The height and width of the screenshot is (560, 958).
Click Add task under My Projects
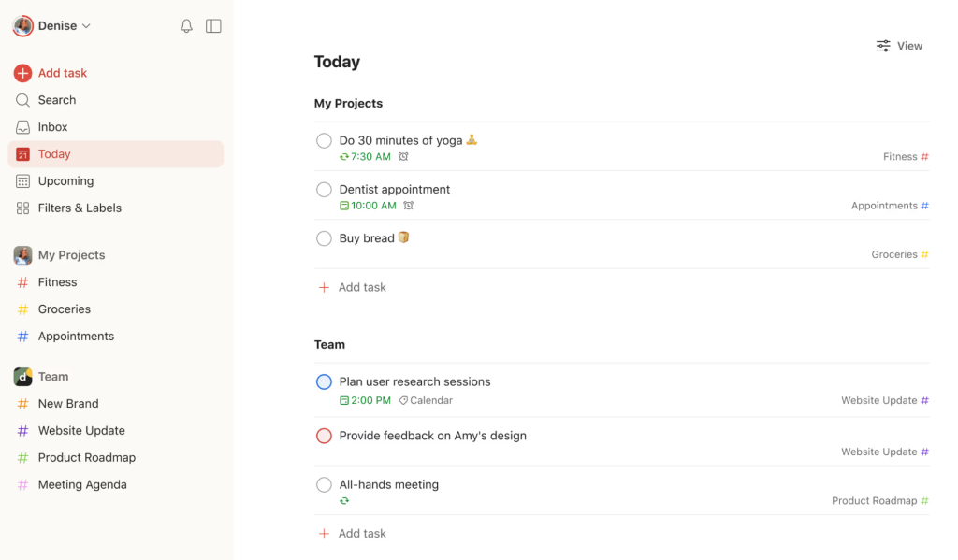pos(361,286)
